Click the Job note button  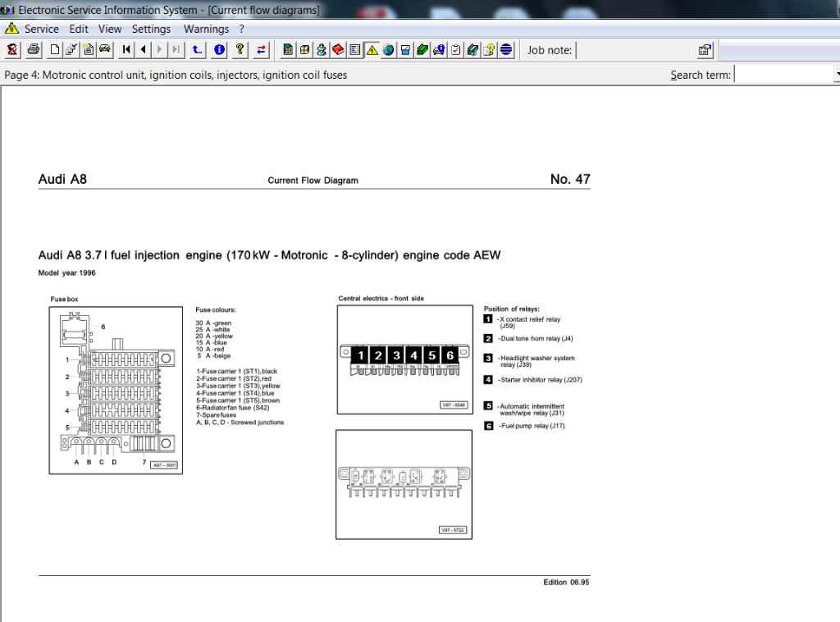pos(550,50)
